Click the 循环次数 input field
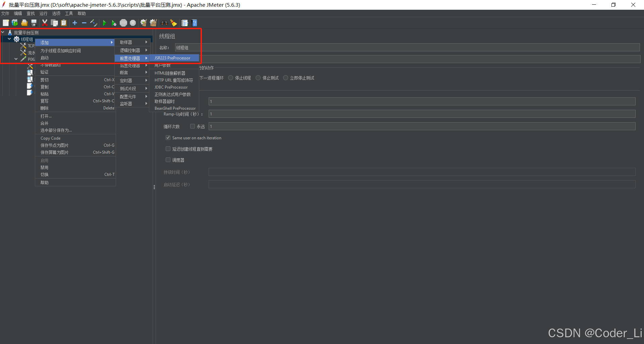The width and height of the screenshot is (644, 344). (422, 127)
